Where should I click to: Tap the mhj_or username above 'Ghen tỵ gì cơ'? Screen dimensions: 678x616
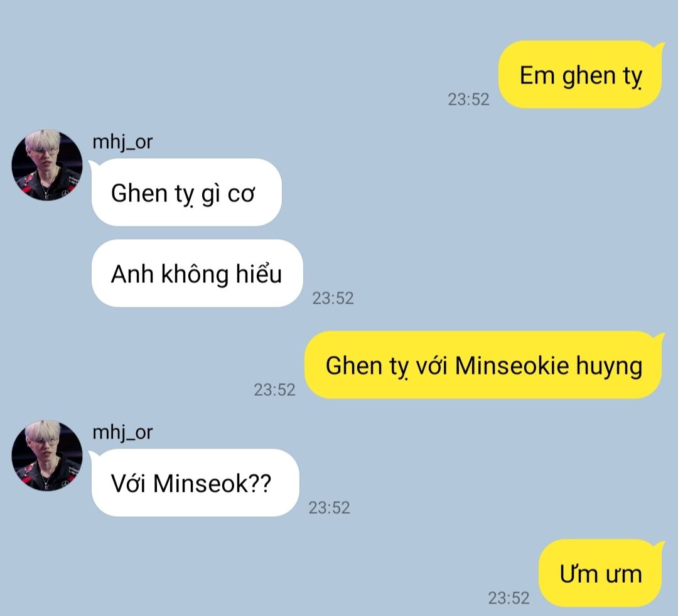[122, 142]
